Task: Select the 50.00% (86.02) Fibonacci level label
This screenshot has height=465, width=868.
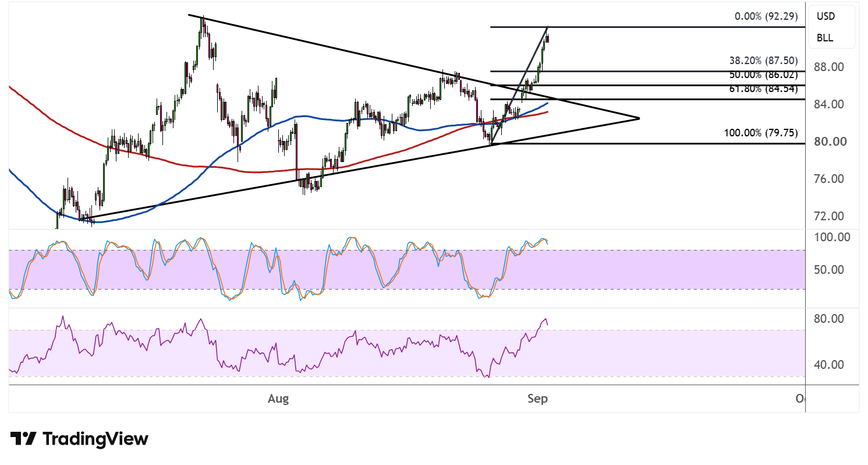Action: (x=763, y=75)
